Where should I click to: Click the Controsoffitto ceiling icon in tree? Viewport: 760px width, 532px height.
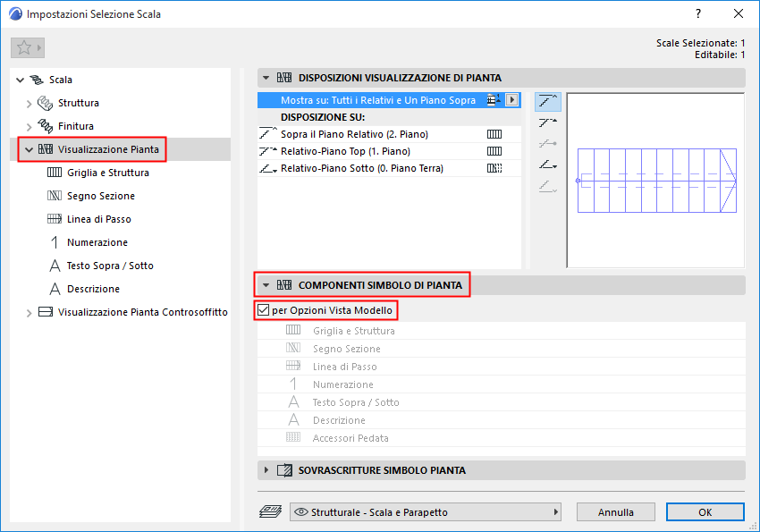[46, 312]
